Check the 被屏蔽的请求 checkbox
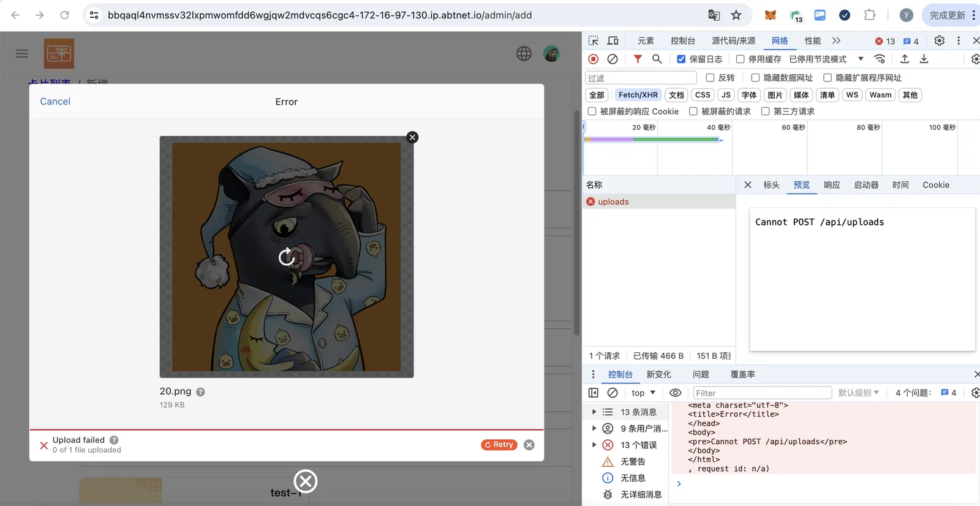Image resolution: width=980 pixels, height=506 pixels. [x=693, y=111]
